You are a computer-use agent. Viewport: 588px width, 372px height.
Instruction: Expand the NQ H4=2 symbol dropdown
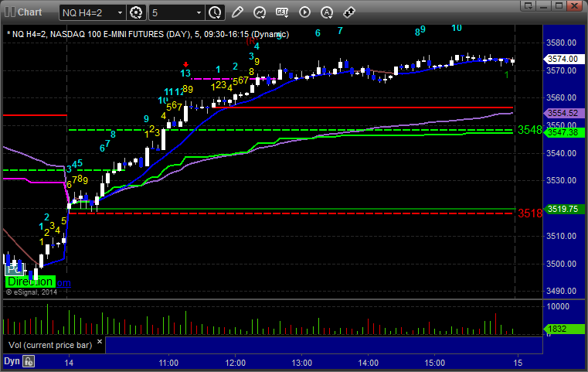[x=120, y=13]
